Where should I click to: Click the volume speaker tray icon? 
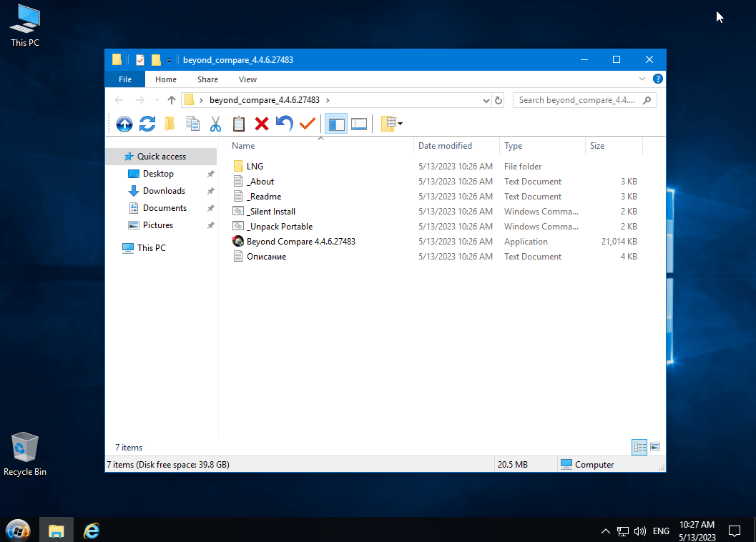point(640,531)
